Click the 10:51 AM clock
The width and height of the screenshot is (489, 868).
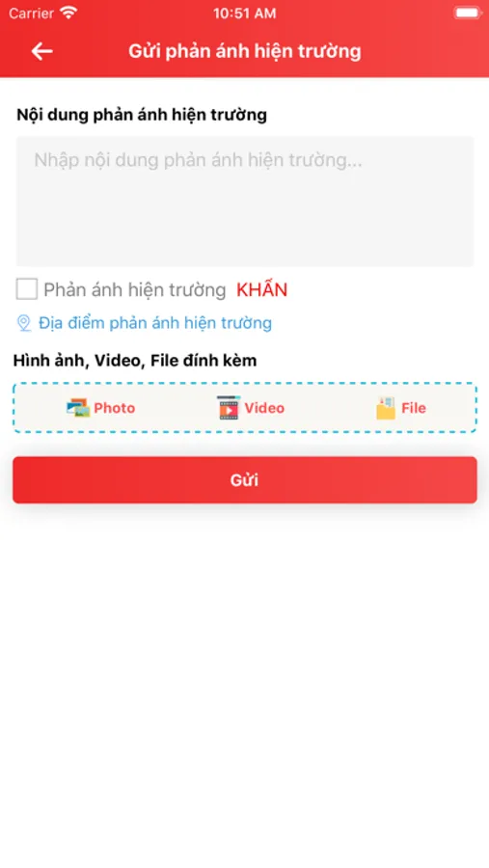[x=245, y=14]
